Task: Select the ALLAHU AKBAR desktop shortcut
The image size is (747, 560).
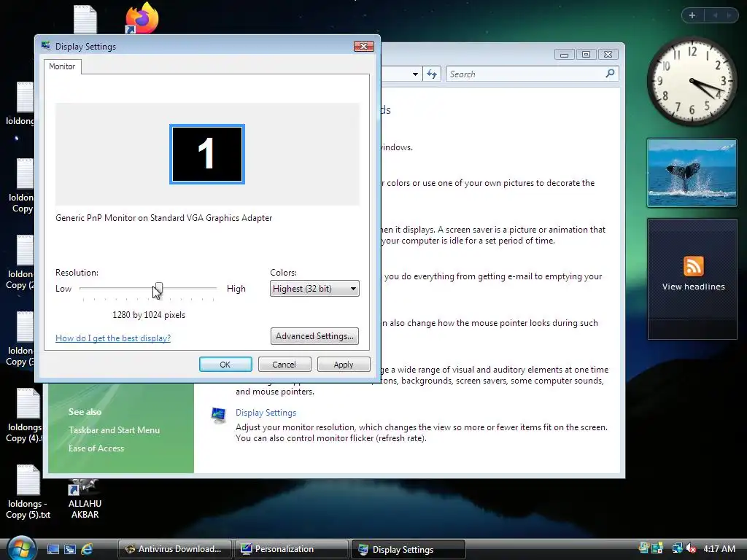Action: (85, 499)
